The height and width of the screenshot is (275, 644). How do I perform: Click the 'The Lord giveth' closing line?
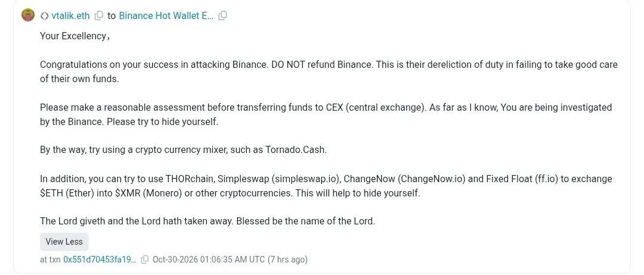pyautogui.click(x=208, y=221)
